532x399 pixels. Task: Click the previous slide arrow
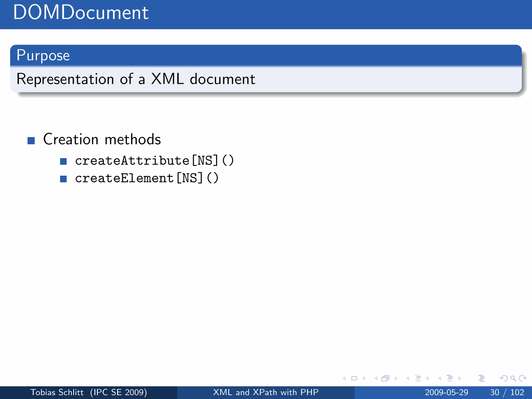344,378
